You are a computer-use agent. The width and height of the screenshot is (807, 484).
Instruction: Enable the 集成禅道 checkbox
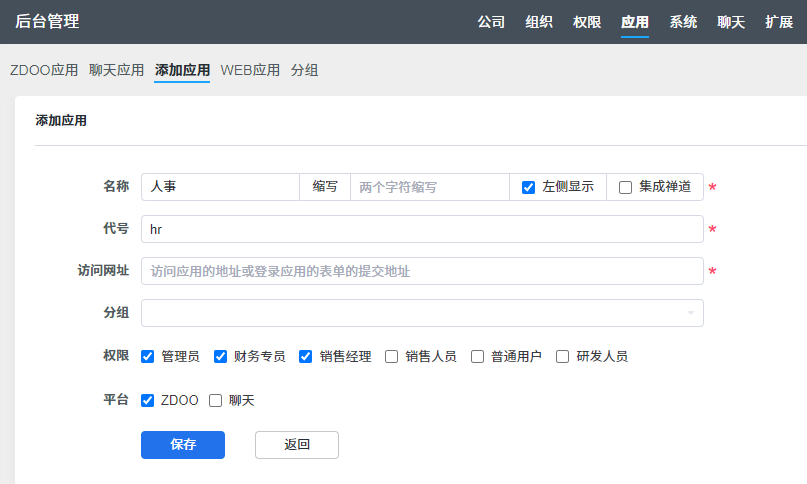626,187
